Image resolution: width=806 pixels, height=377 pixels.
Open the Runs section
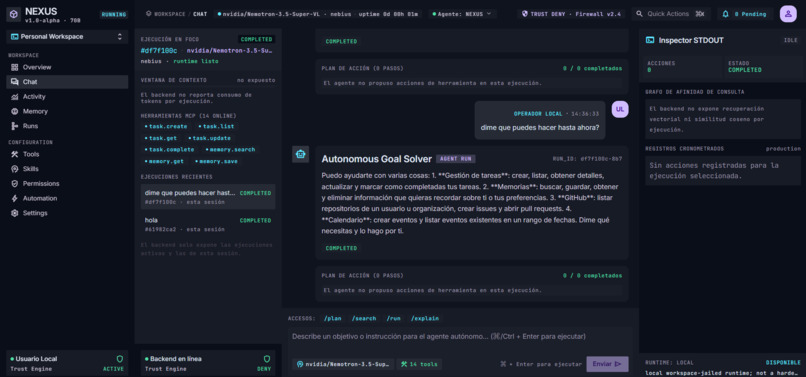[x=67, y=126]
